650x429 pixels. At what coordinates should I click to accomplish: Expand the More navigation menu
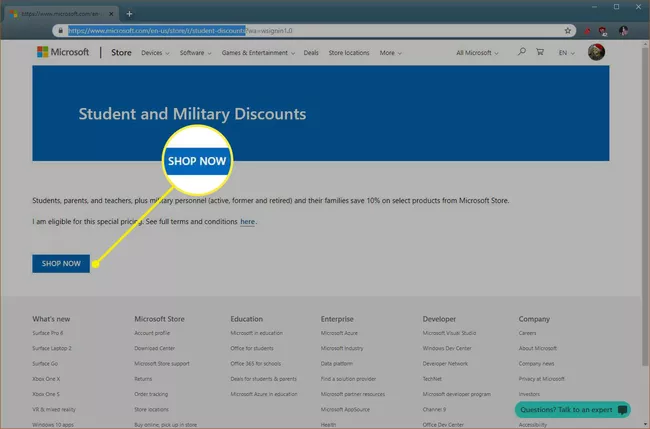(x=389, y=52)
